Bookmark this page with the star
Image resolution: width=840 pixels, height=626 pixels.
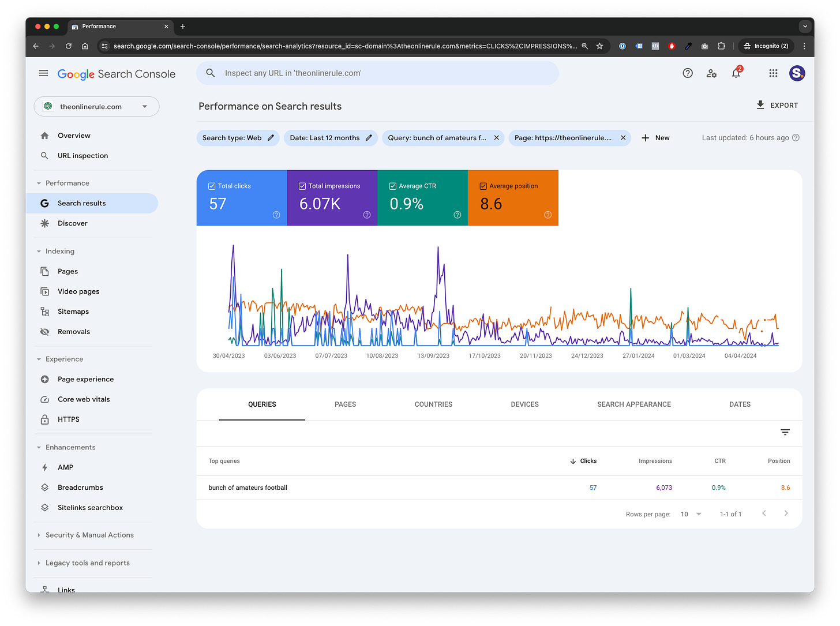600,46
